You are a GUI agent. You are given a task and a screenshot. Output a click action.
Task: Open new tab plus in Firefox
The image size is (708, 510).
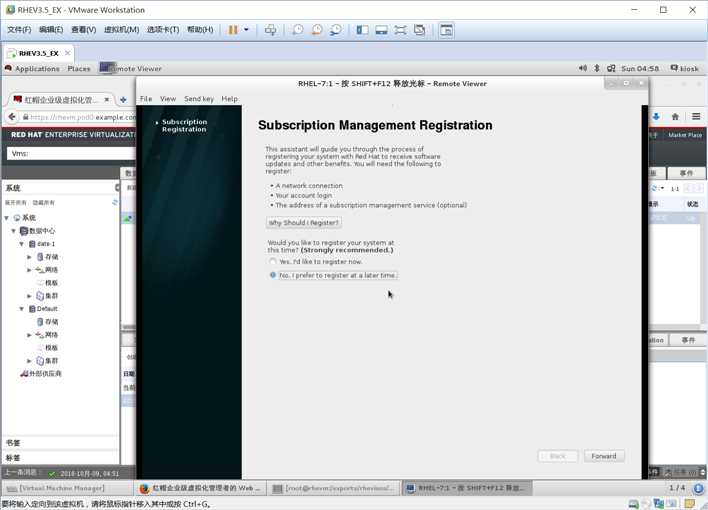point(123,99)
